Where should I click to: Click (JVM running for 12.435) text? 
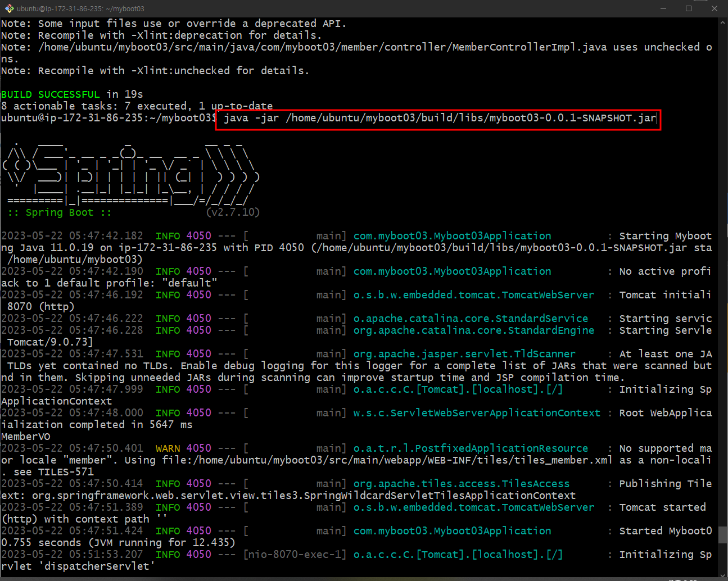point(162,543)
